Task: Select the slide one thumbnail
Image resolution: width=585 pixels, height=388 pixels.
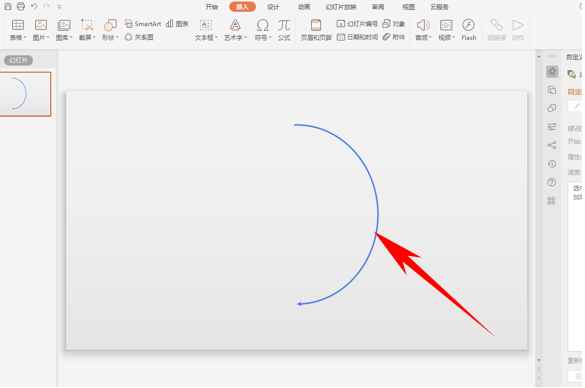Action: click(x=25, y=94)
